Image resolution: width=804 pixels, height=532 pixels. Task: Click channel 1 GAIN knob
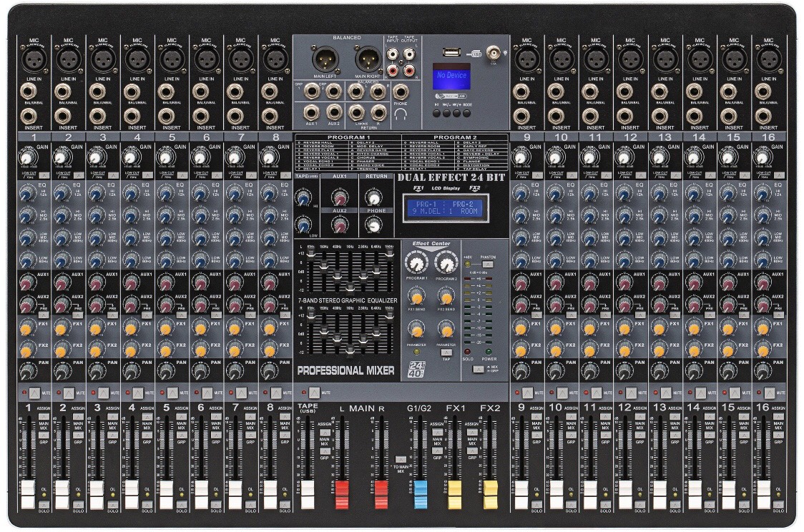point(27,157)
